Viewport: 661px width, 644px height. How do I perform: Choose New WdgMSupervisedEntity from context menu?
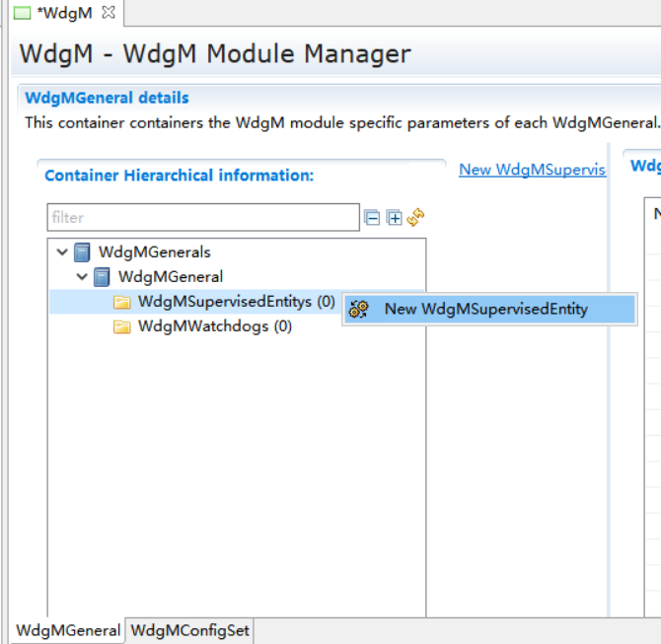click(485, 309)
